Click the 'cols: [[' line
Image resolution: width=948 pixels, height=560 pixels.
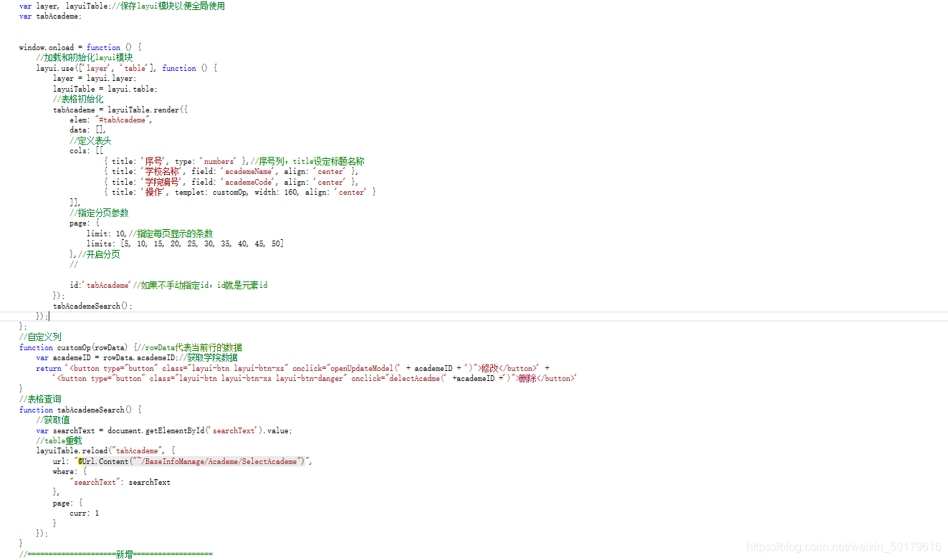[x=87, y=151]
